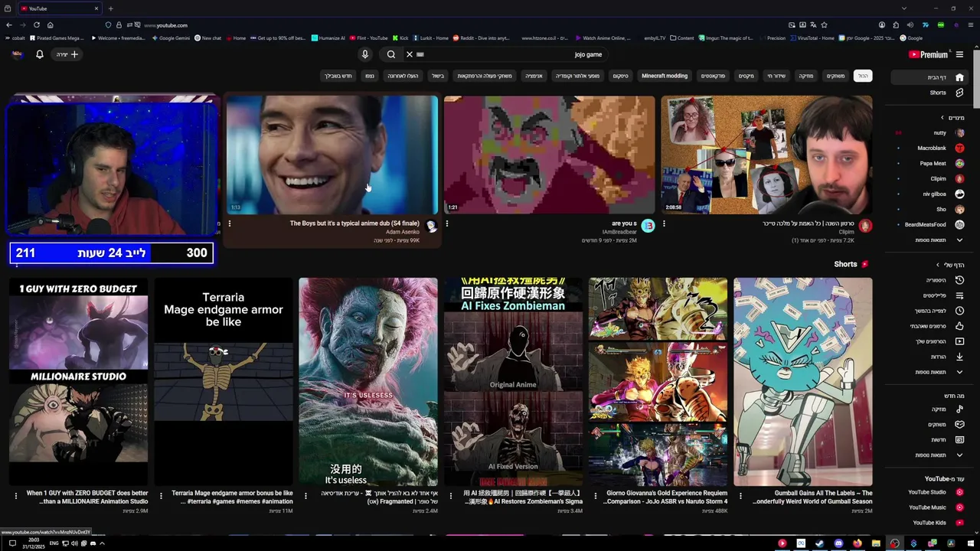Open the Gumball Gains All The Labels short
Screen dimensions: 980x551
[x=803, y=381]
